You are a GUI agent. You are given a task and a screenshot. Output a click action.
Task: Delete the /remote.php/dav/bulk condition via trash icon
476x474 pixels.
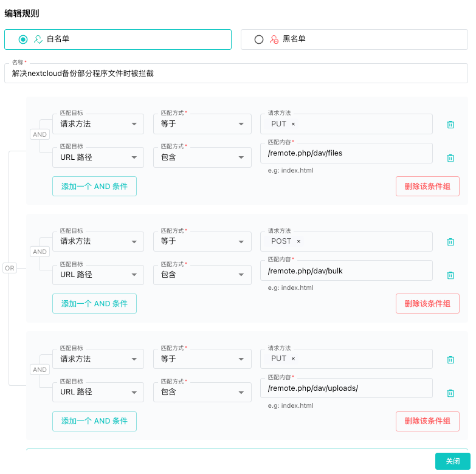(x=450, y=275)
